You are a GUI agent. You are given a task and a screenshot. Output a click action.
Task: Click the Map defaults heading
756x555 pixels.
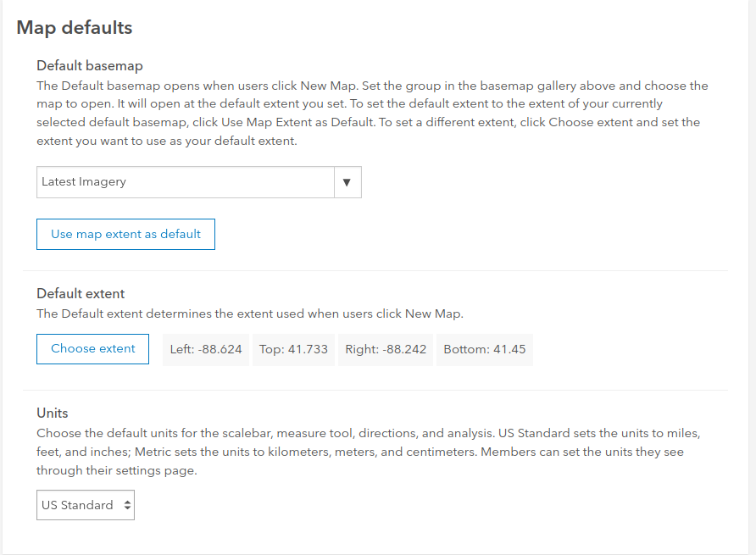pyautogui.click(x=74, y=28)
